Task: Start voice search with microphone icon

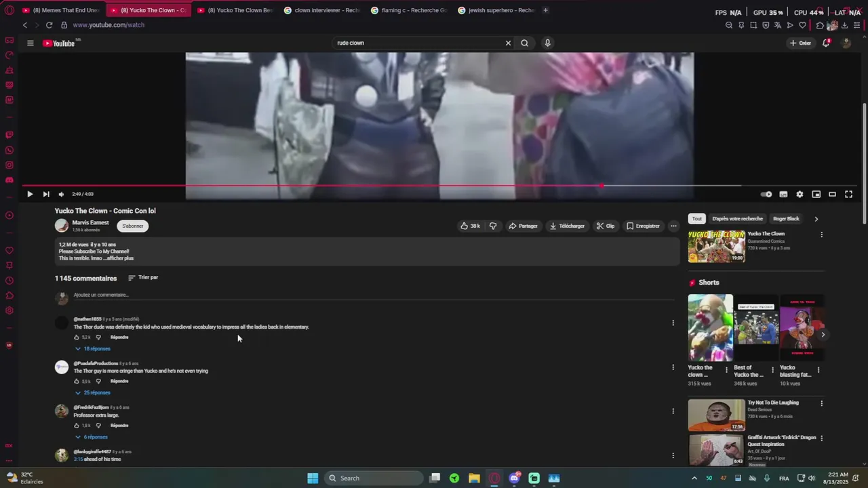Action: pos(547,43)
